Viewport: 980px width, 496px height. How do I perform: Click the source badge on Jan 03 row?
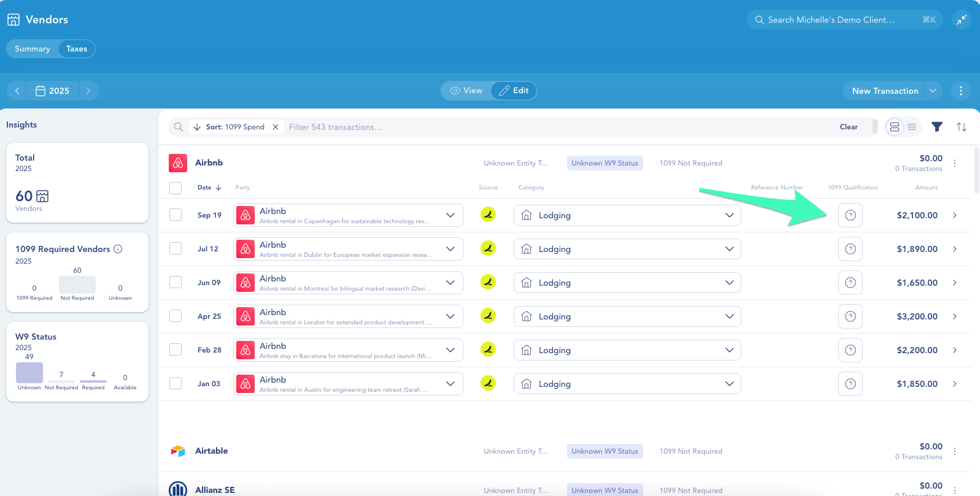[488, 383]
